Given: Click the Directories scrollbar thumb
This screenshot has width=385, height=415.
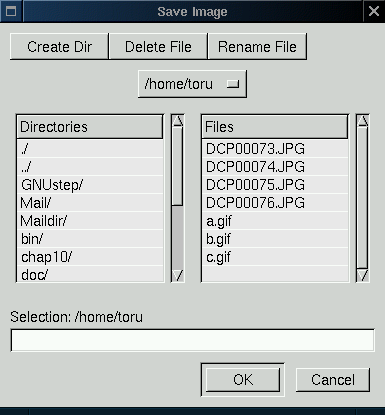Looking at the screenshot, I should point(178,166).
